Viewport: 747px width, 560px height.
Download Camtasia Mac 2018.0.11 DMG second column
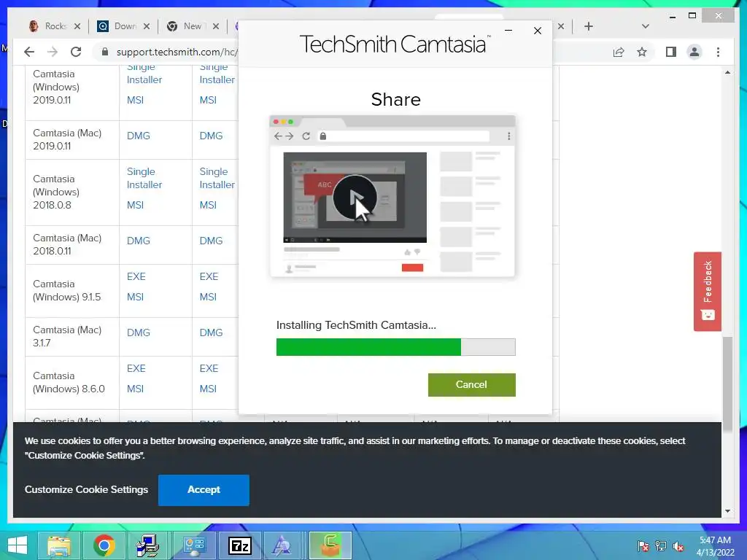(211, 241)
